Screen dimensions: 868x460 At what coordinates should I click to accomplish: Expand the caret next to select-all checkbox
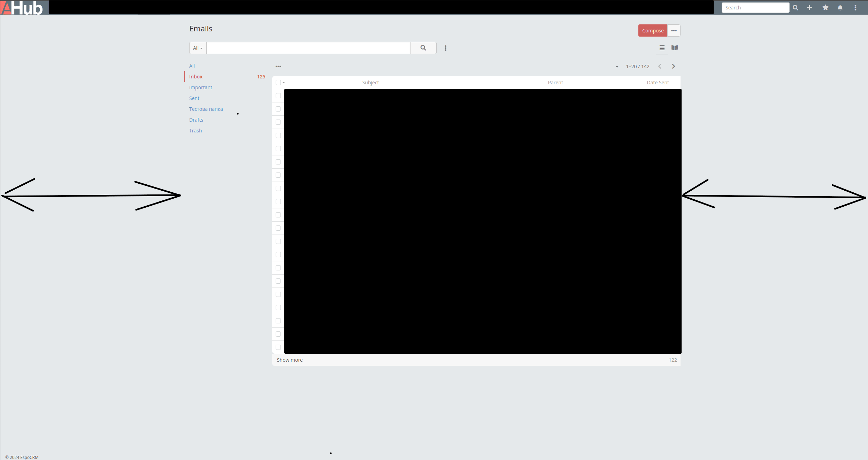[284, 83]
